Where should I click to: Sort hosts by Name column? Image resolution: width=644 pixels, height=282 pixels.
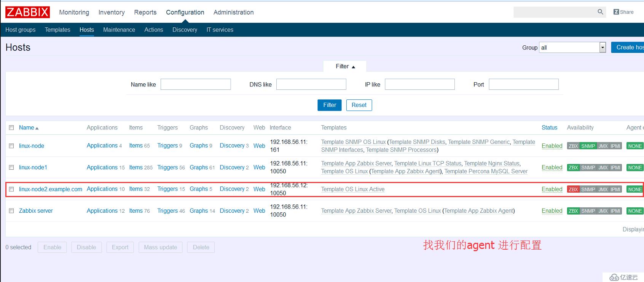pyautogui.click(x=29, y=127)
